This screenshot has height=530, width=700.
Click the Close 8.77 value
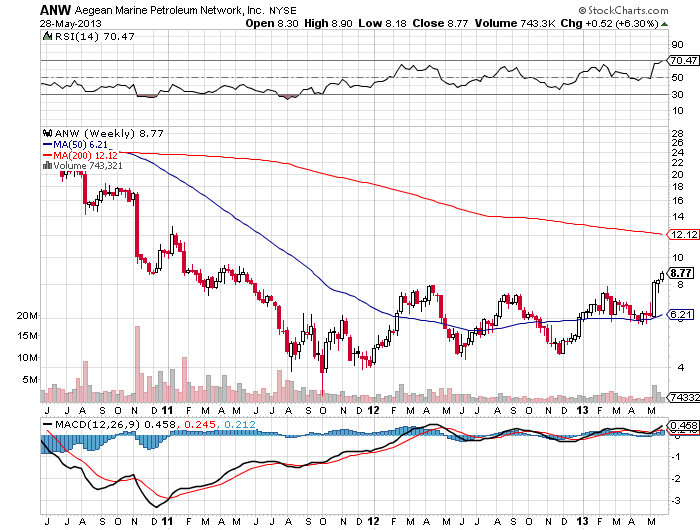click(x=440, y=23)
